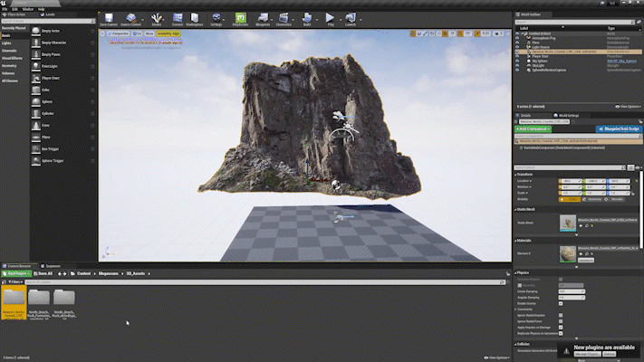This screenshot has width=644, height=362.
Task: Open the View Options dropdown in World Outliner
Action: (629, 107)
